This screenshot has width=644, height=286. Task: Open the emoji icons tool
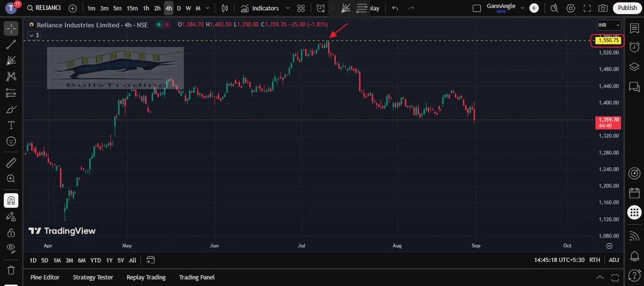(11, 141)
